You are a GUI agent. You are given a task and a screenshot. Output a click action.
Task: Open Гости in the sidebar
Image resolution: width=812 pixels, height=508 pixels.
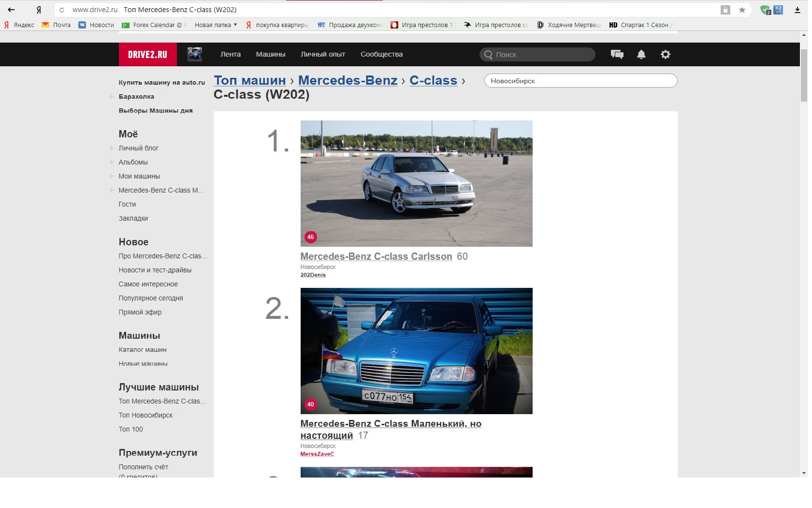pyautogui.click(x=127, y=204)
